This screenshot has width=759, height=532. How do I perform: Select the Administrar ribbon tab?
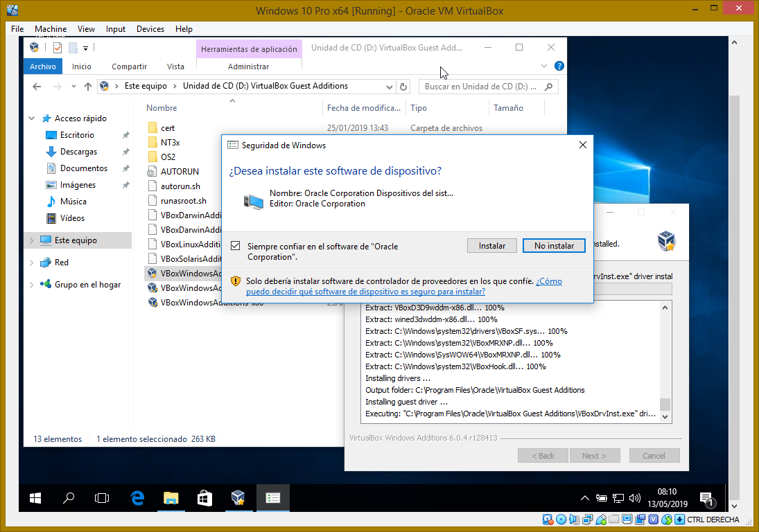pos(248,66)
